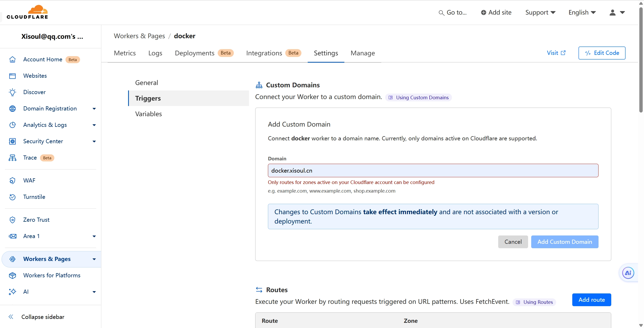Click the Security Center icon

point(12,141)
